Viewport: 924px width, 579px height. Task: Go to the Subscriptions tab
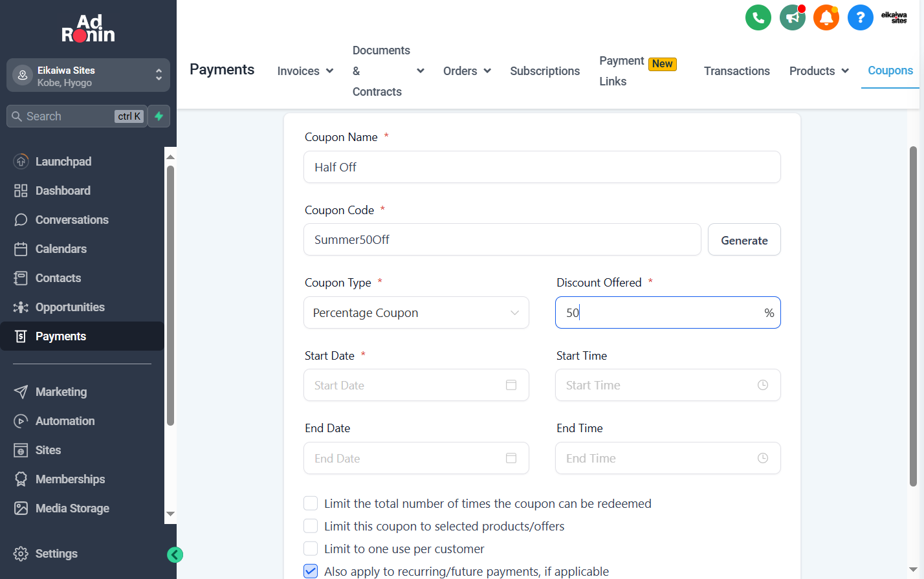coord(545,71)
